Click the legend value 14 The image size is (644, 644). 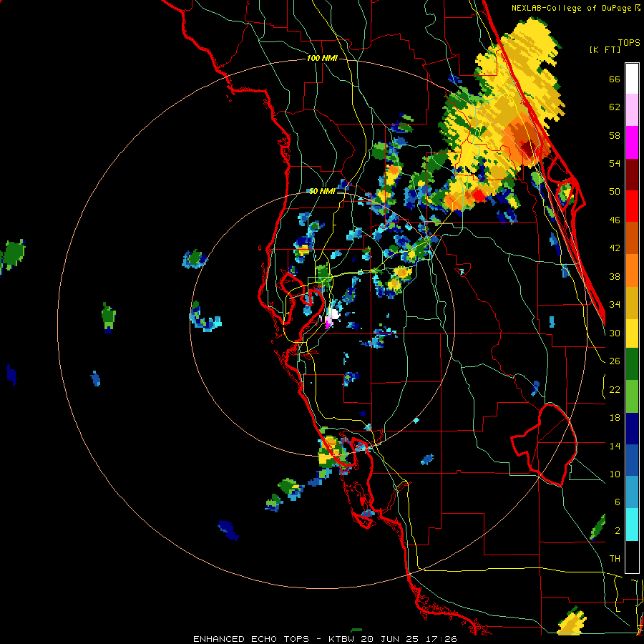pyautogui.click(x=615, y=446)
